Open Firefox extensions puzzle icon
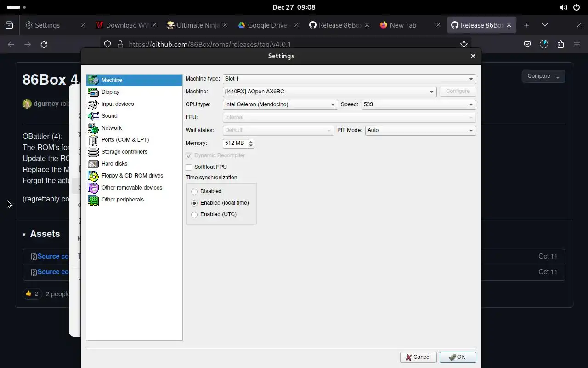The image size is (588, 368). pos(560,45)
